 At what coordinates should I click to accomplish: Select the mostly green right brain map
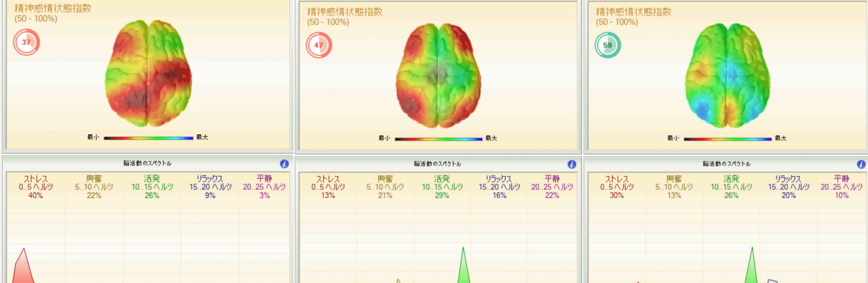click(727, 75)
